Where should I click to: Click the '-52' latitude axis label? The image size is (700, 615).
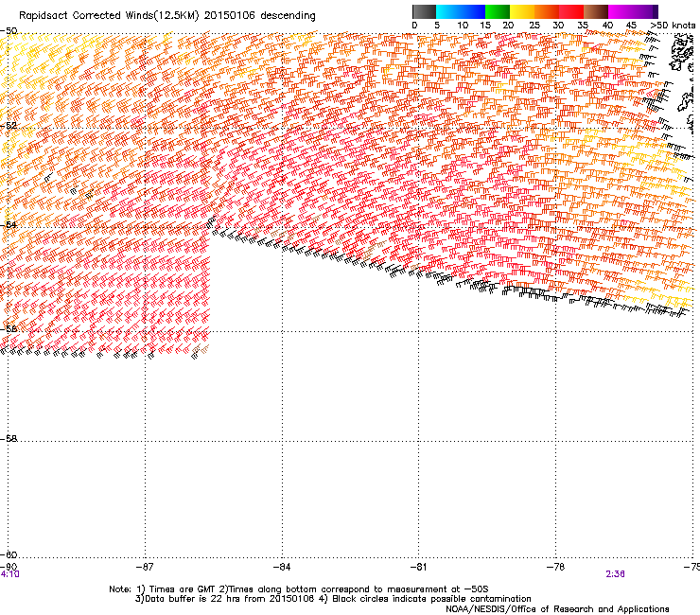coord(9,126)
